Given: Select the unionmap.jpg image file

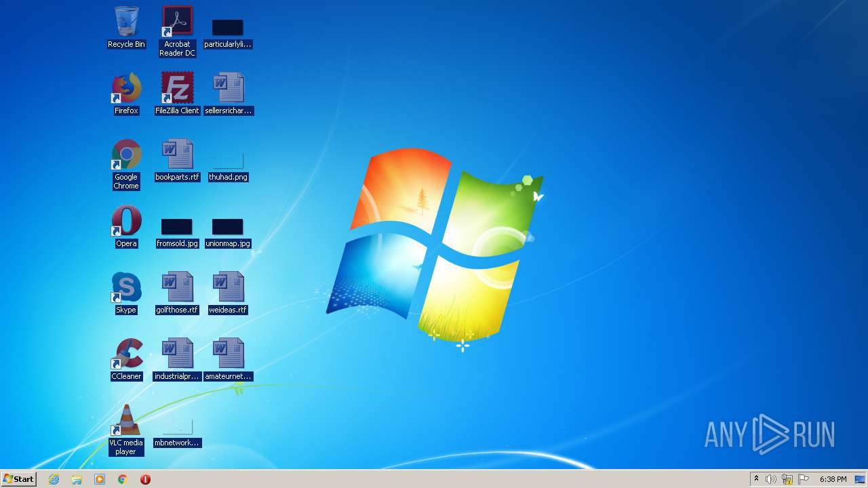Looking at the screenshot, I should click(x=228, y=232).
